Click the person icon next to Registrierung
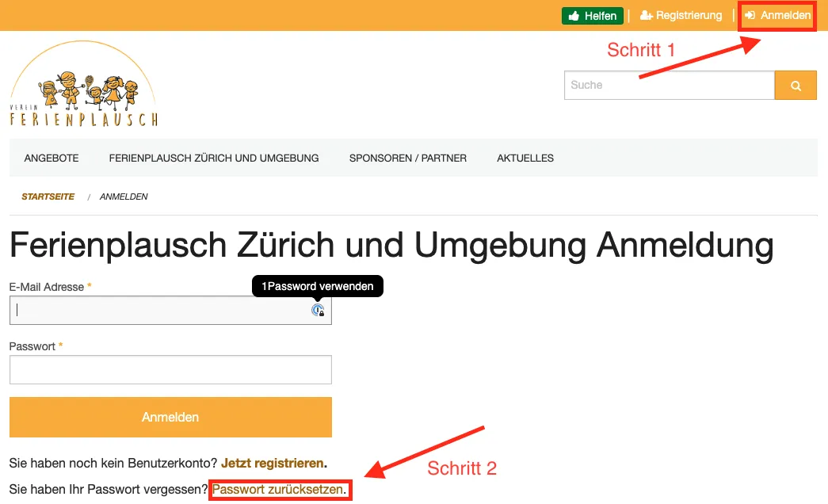828x504 pixels. pyautogui.click(x=646, y=15)
